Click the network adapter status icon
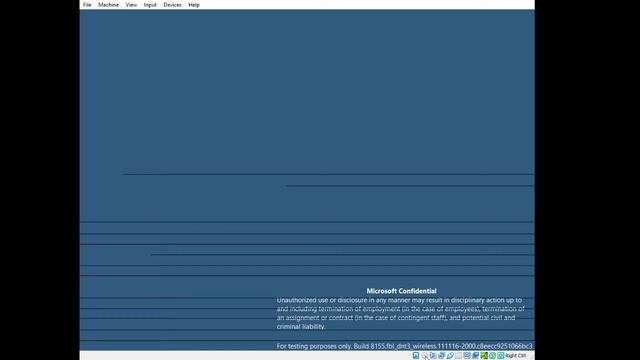This screenshot has height=360, width=640. point(442,356)
